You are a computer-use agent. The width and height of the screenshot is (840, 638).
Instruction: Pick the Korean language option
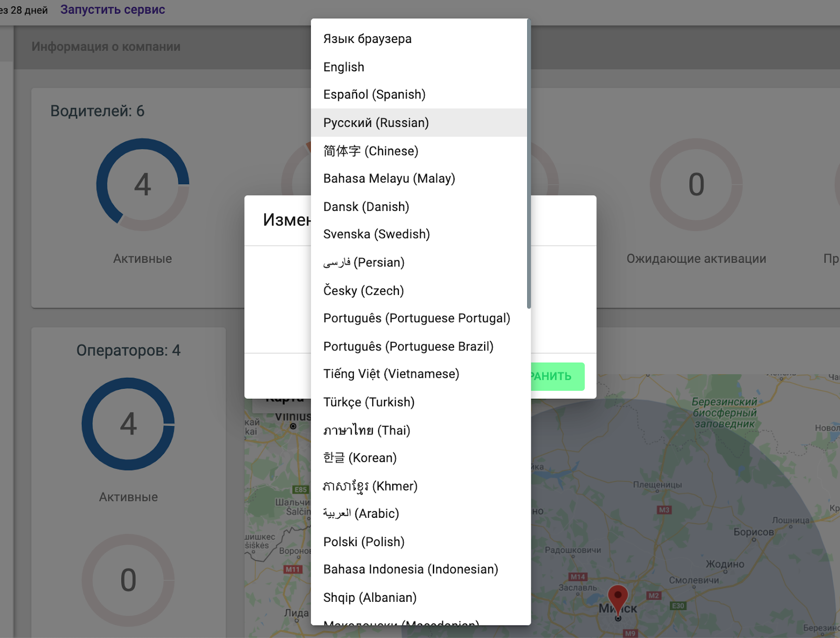point(419,458)
